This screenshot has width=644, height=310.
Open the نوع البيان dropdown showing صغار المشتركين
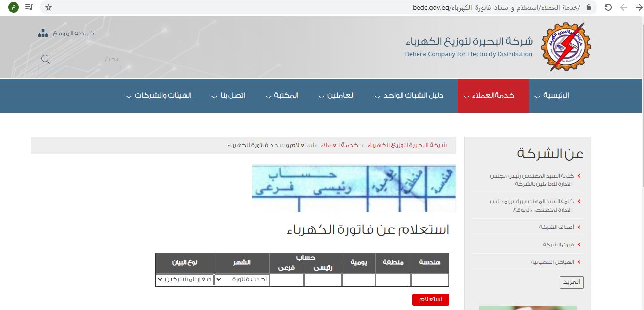[x=184, y=280]
